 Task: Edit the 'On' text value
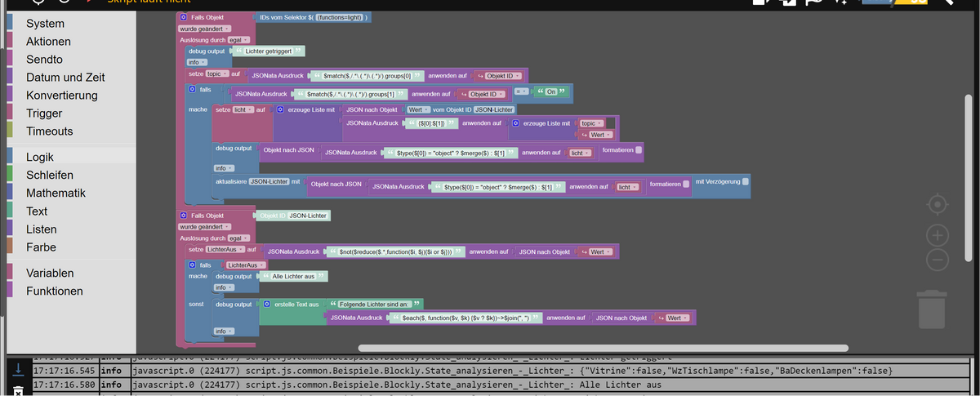pyautogui.click(x=551, y=91)
